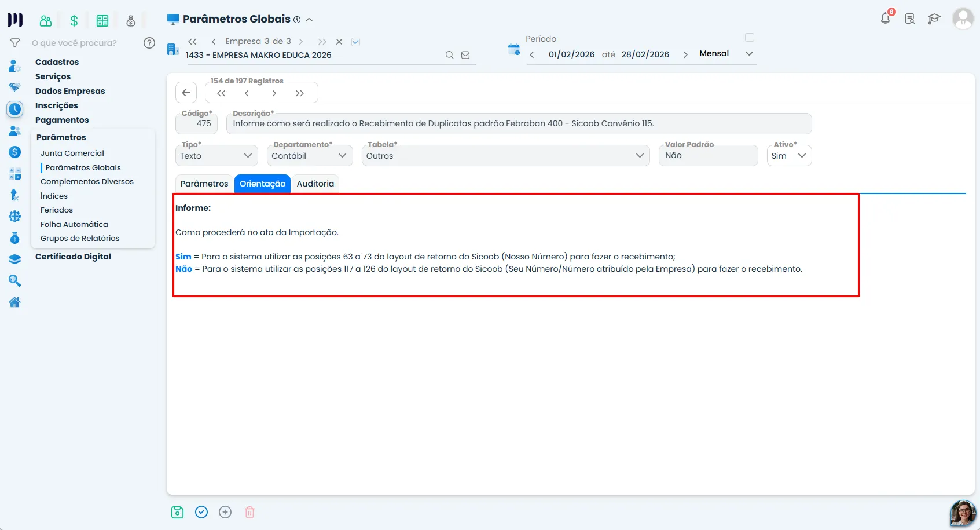
Task: Open Complementos Diversos menu item
Action: 87,181
